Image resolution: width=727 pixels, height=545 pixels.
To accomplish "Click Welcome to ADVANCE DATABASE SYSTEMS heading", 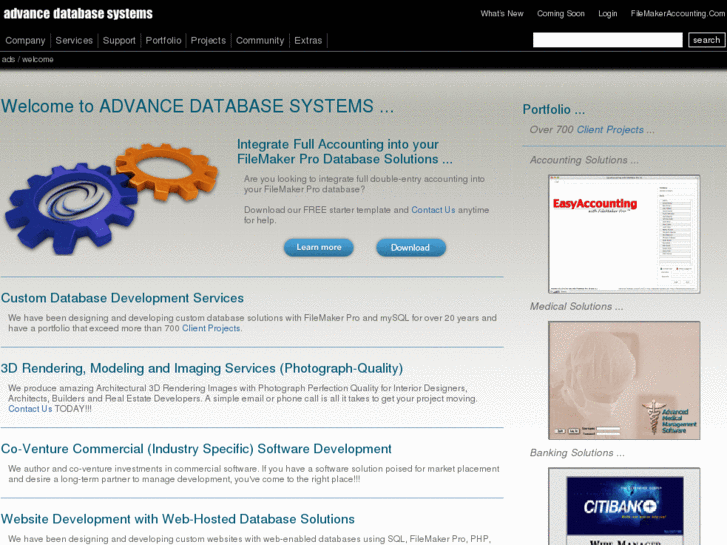I will click(x=198, y=106).
